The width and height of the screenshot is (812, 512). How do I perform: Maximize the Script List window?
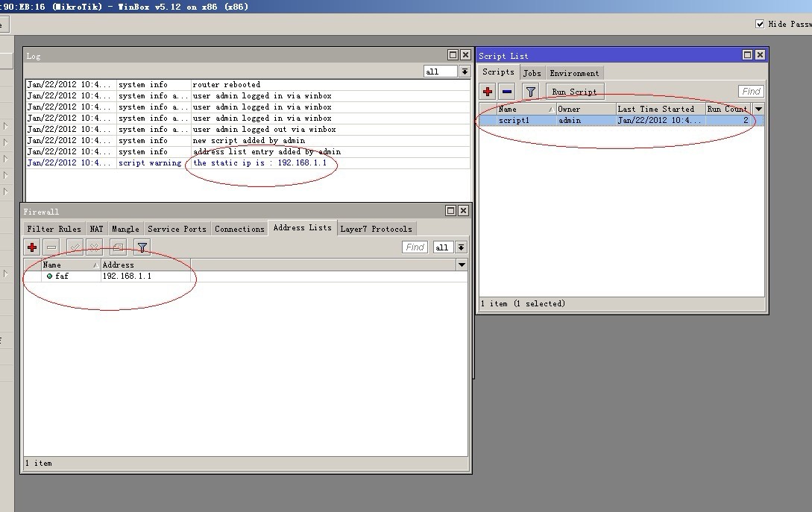click(x=747, y=55)
